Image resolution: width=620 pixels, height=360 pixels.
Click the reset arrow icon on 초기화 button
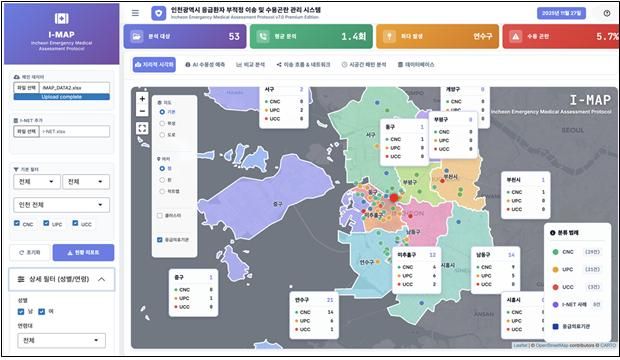[x=22, y=252]
